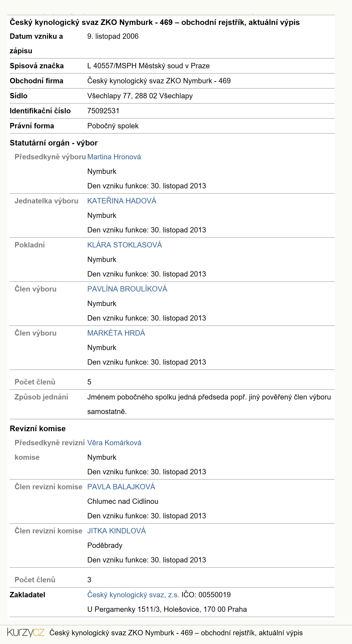The image size is (352, 644).
Task: Click the Jednatelka výboru label
Action: 46,201
